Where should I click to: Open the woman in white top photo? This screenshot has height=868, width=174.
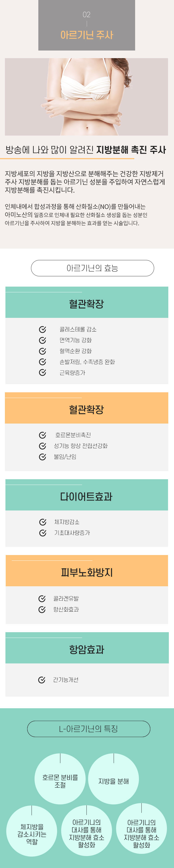click(86, 97)
